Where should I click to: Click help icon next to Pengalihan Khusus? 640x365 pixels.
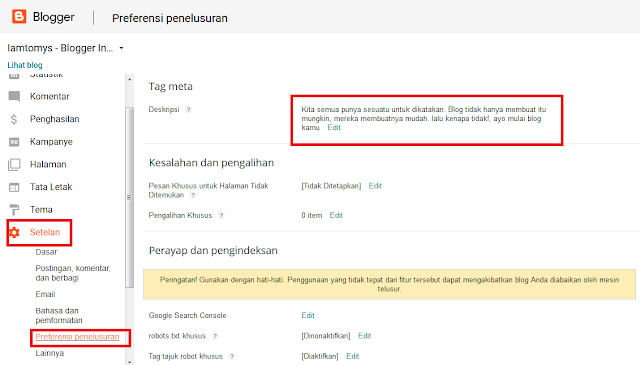click(x=221, y=216)
